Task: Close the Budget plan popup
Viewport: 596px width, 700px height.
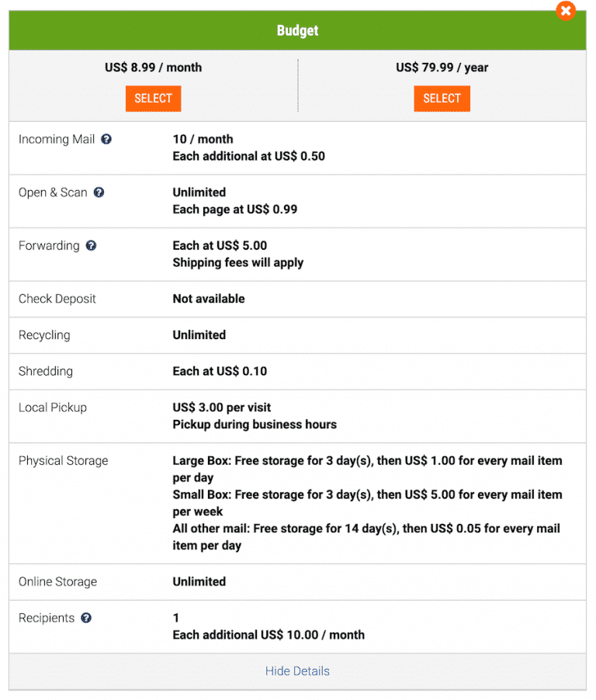Action: (566, 11)
